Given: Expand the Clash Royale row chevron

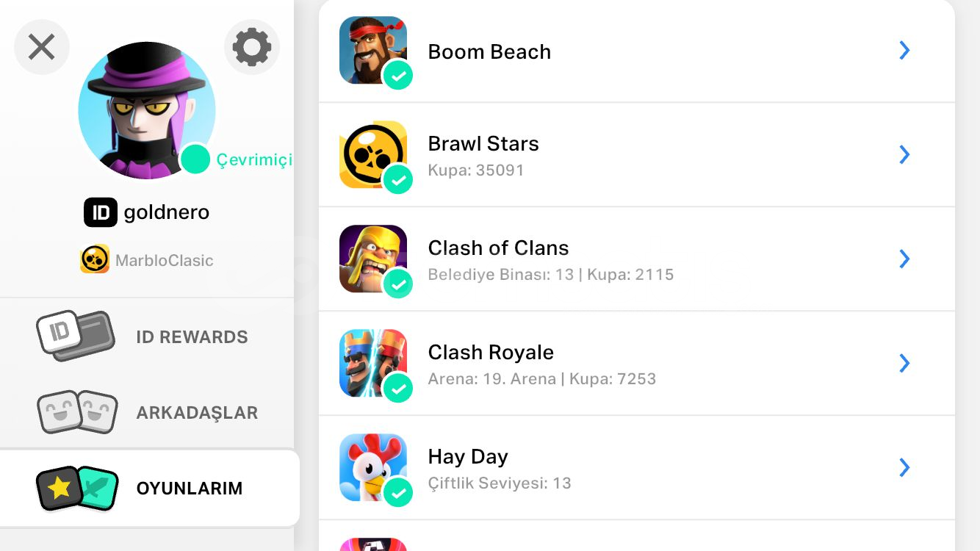Looking at the screenshot, I should (x=904, y=363).
